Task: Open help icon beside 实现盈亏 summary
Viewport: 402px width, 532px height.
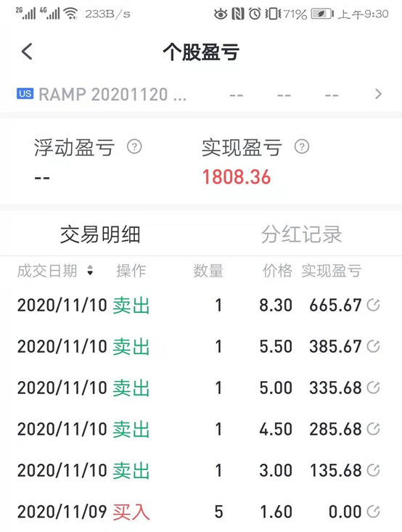Action: pyautogui.click(x=302, y=147)
